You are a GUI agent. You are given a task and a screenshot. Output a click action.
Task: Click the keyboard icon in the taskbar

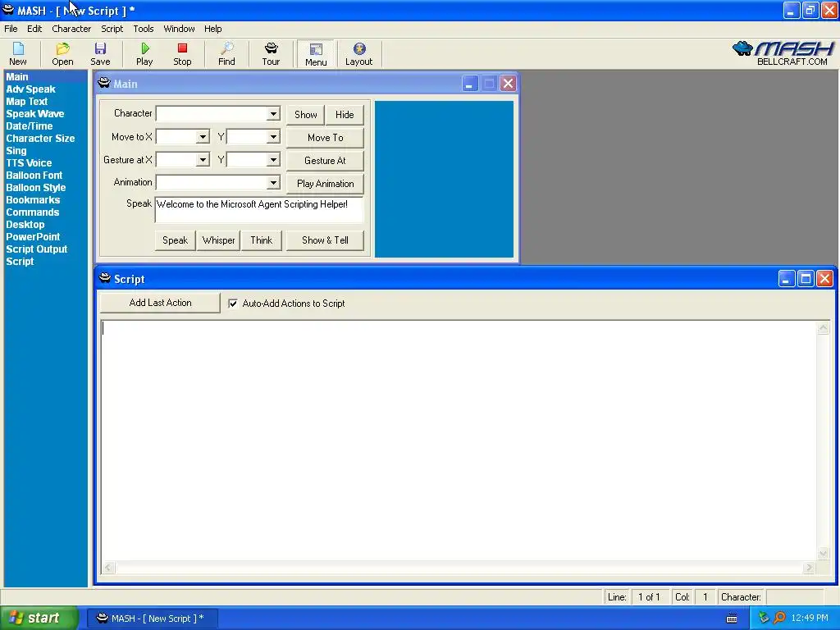732,619
